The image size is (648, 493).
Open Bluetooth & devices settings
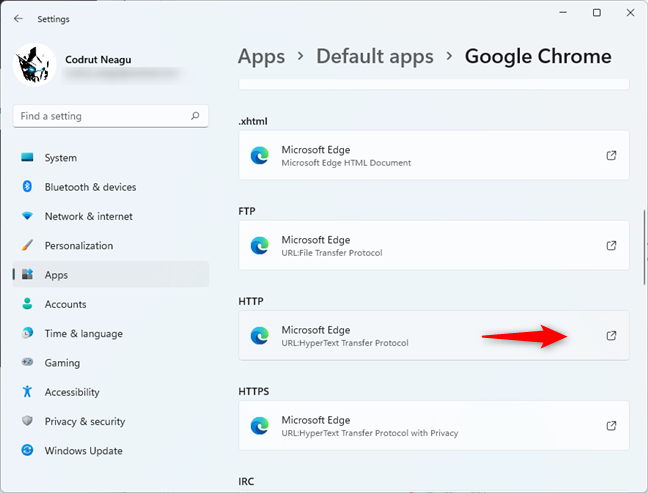click(110, 187)
